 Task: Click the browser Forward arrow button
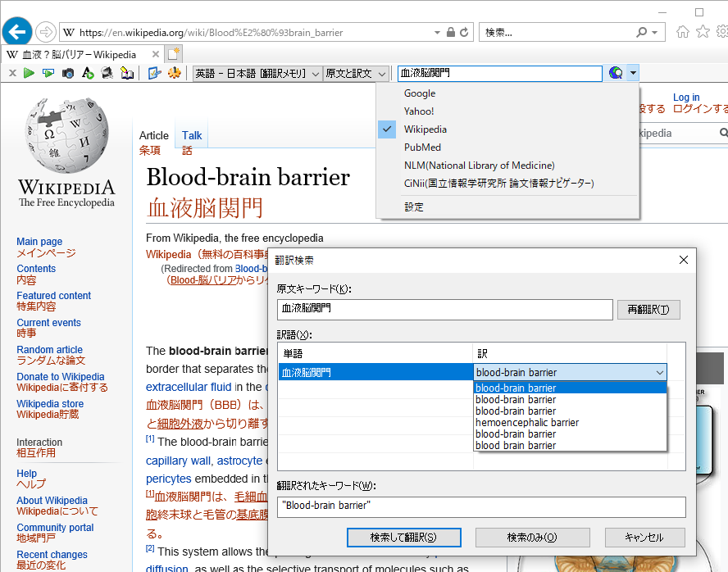coord(46,32)
